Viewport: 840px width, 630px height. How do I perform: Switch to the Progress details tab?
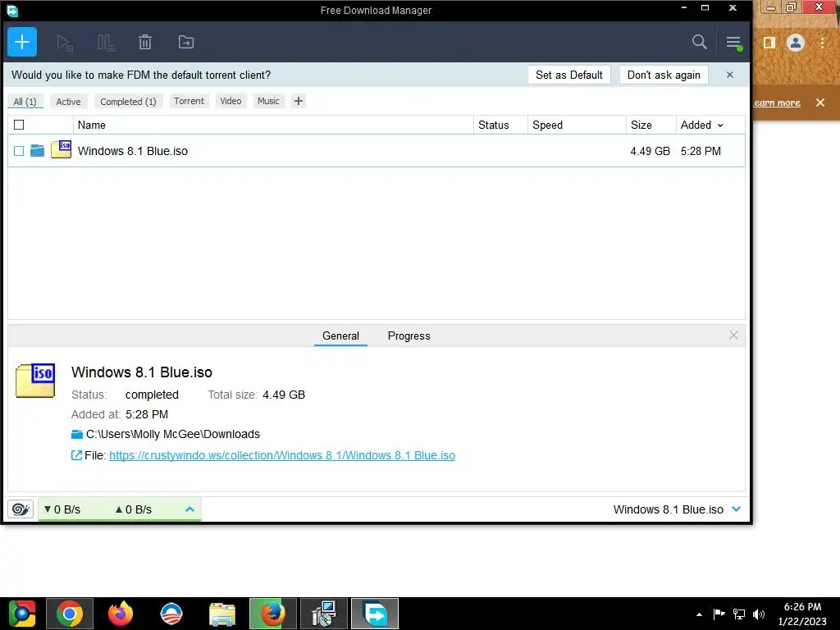click(409, 336)
